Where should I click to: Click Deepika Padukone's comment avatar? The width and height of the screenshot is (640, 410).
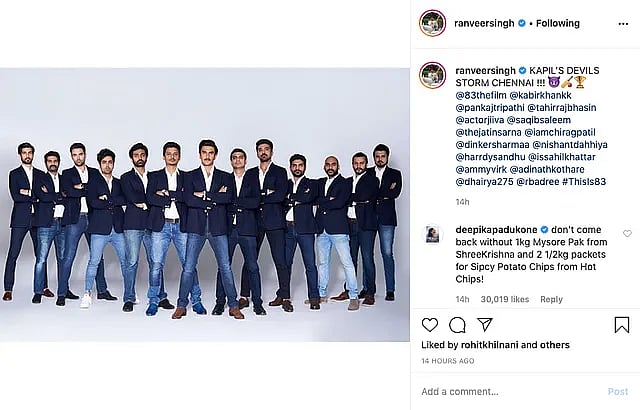click(x=432, y=234)
